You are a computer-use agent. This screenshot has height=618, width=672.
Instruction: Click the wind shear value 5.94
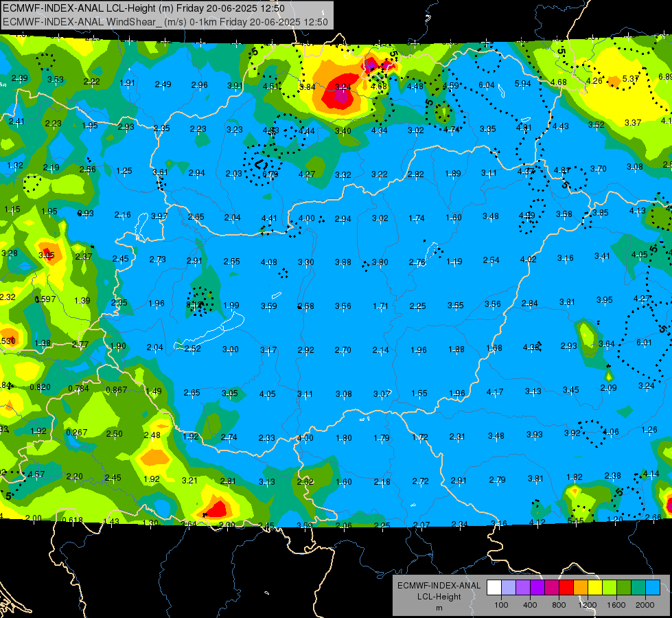(522, 84)
